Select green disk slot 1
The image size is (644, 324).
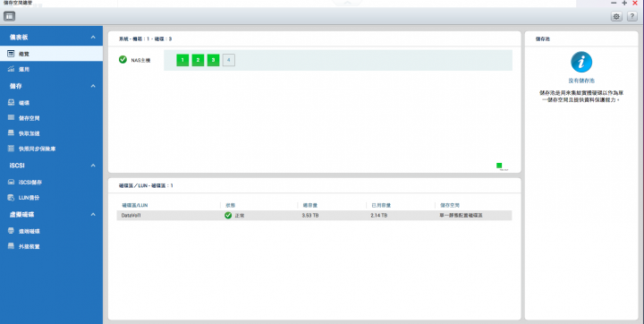182,60
